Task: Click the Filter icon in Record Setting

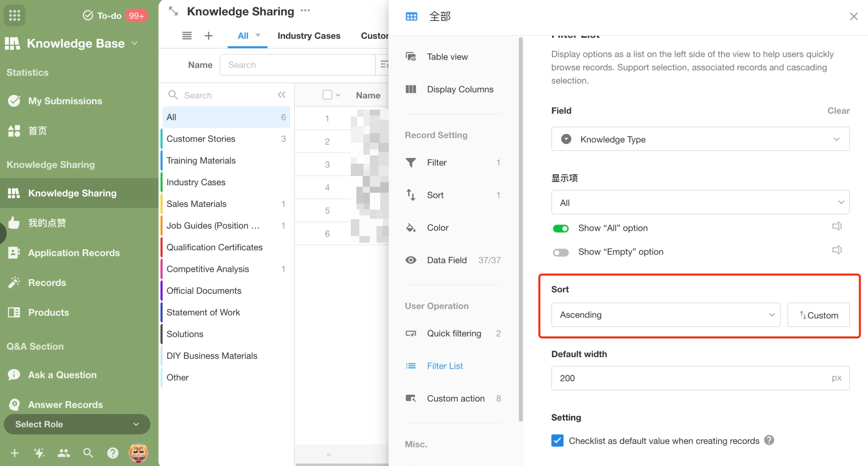Action: (410, 163)
